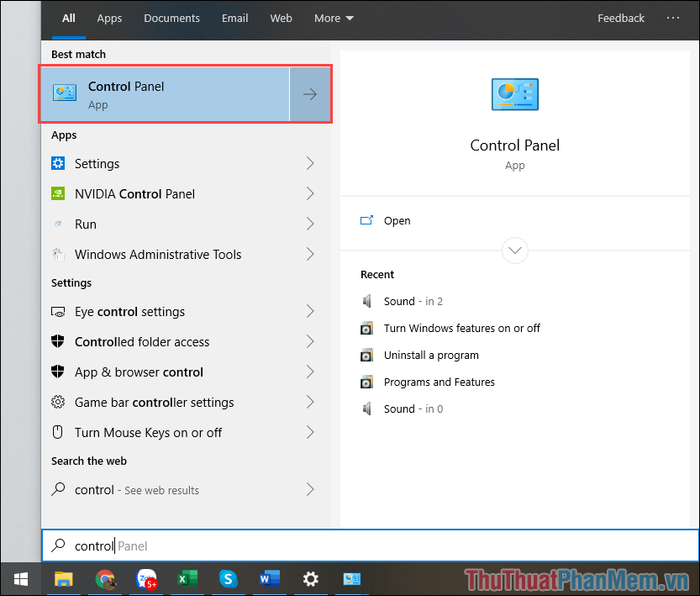700x596 pixels.
Task: Expand Control Panel arrow in best match
Action: click(310, 94)
